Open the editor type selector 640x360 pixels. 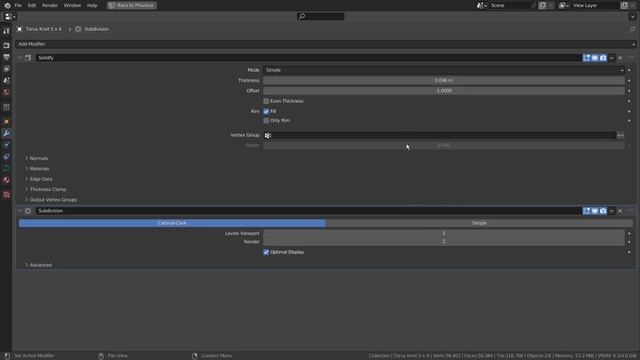(10, 17)
